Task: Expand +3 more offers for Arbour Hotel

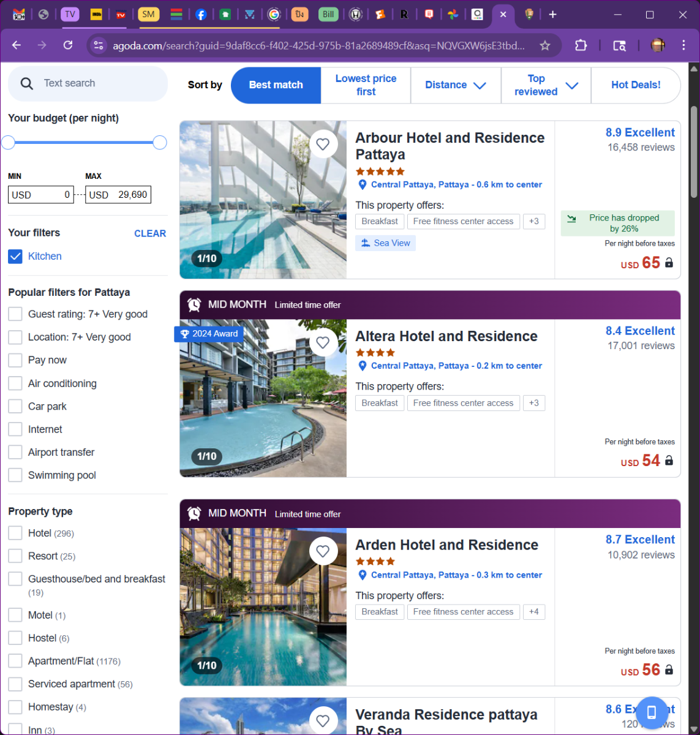Action: (x=533, y=221)
